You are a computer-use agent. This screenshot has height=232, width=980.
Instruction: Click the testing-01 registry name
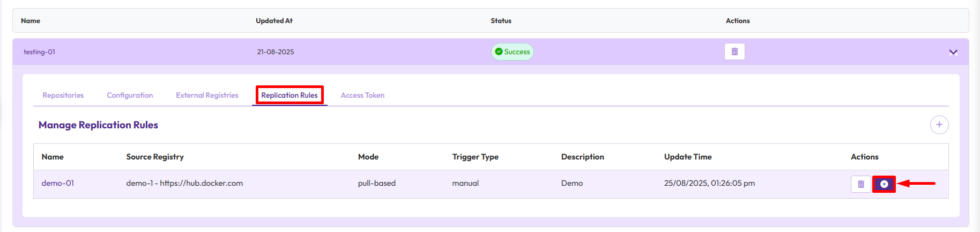click(39, 52)
